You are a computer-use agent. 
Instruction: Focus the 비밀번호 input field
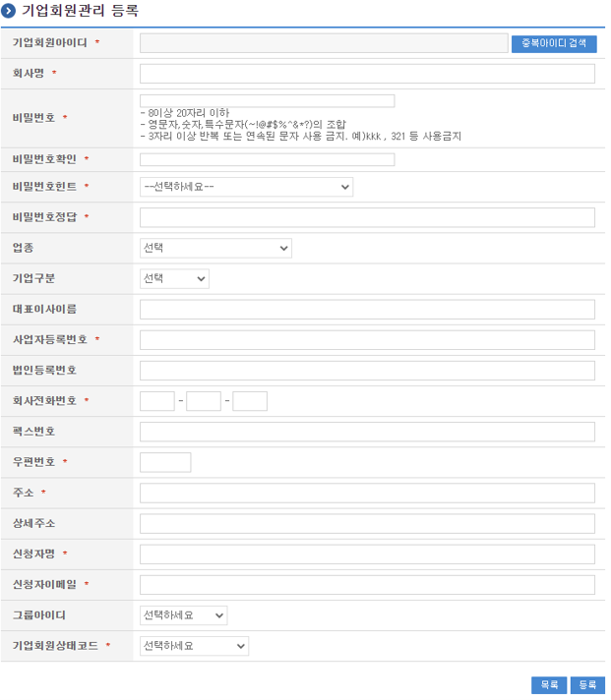[267, 100]
